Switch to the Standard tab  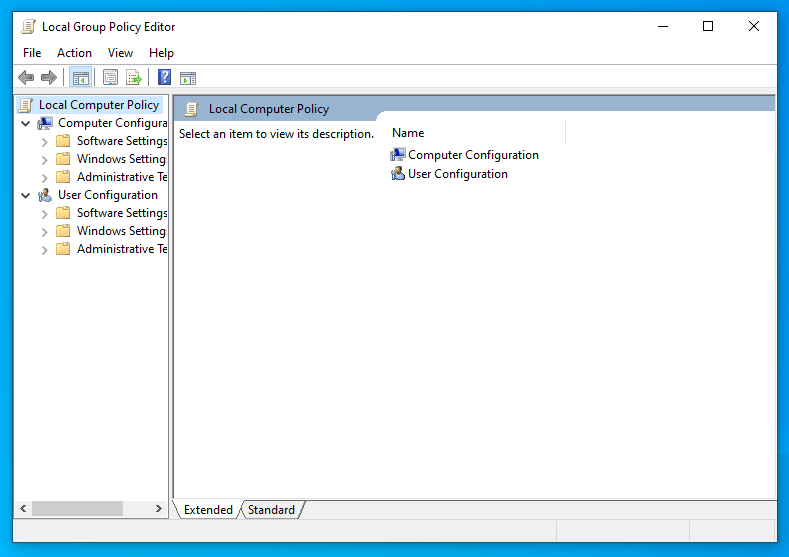(x=271, y=510)
